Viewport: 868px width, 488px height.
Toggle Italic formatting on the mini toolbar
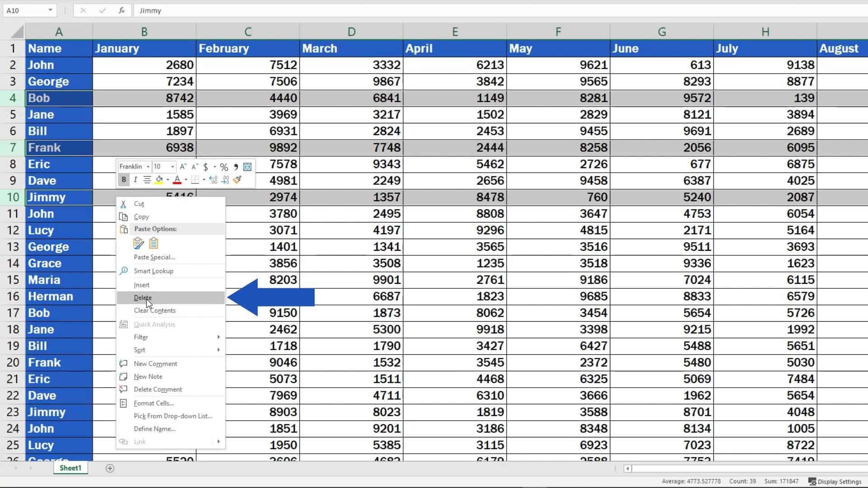(x=135, y=179)
